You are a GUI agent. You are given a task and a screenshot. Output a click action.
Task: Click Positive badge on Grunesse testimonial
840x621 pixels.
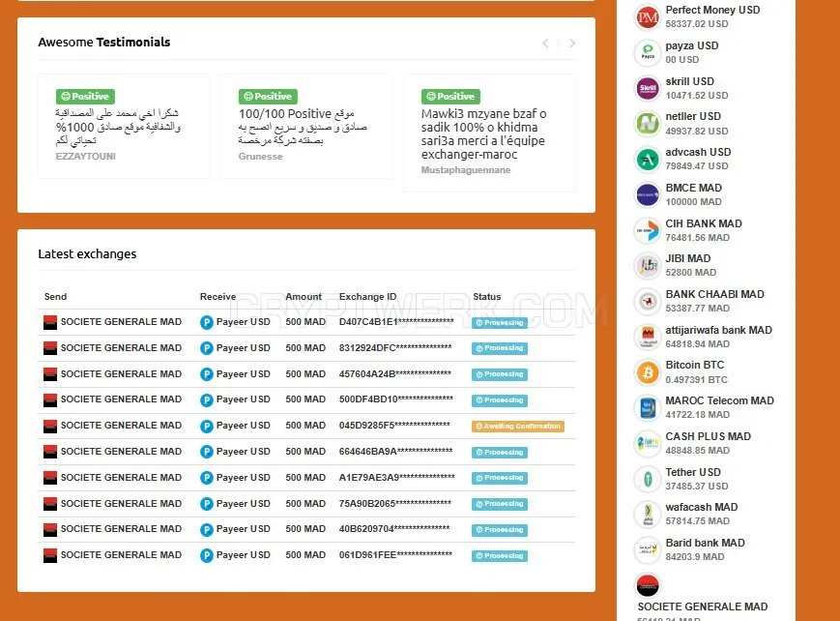pyautogui.click(x=268, y=97)
